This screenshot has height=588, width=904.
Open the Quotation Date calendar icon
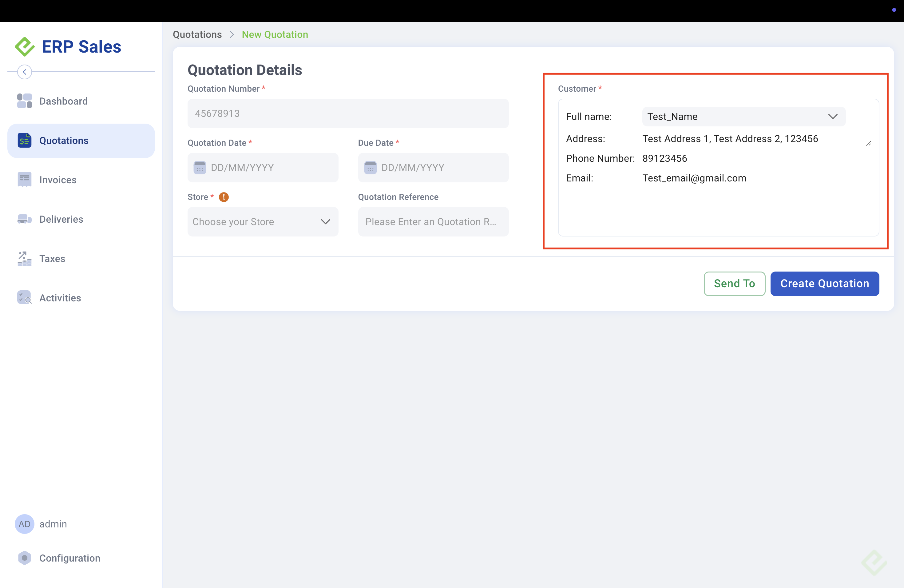pos(200,168)
